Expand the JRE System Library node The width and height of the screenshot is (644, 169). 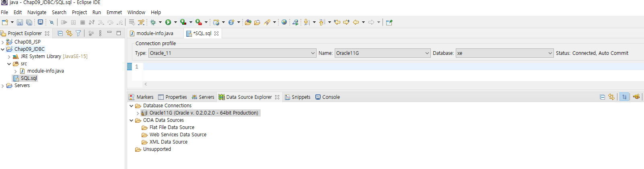9,57
